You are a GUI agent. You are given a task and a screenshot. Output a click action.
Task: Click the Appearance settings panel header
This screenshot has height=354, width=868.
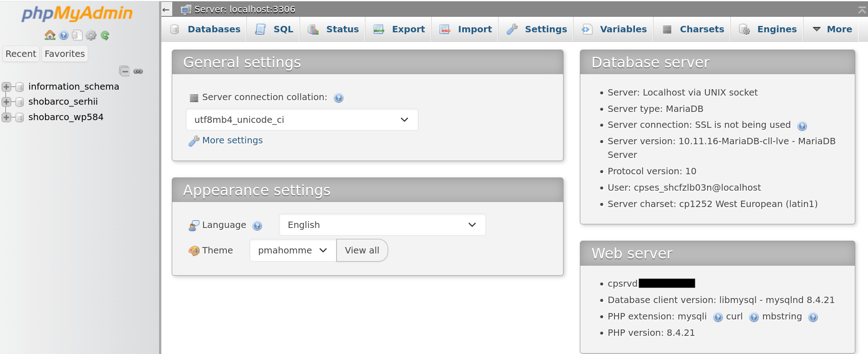click(x=368, y=190)
